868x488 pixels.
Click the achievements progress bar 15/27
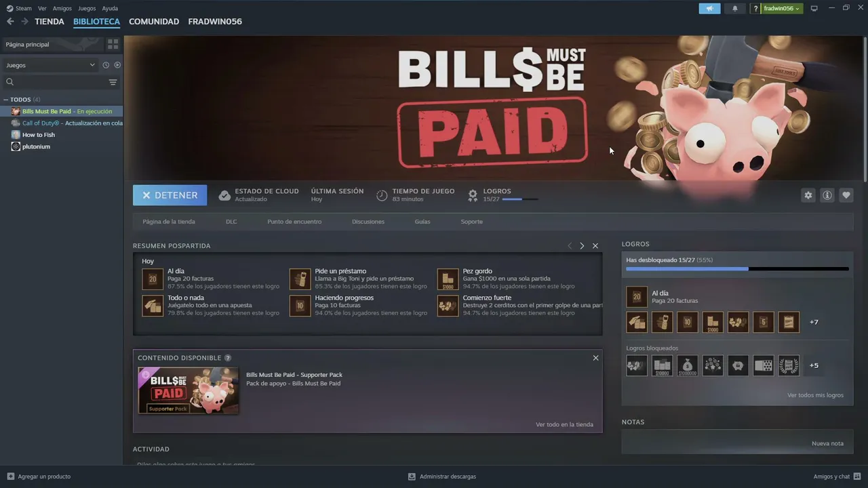(737, 269)
